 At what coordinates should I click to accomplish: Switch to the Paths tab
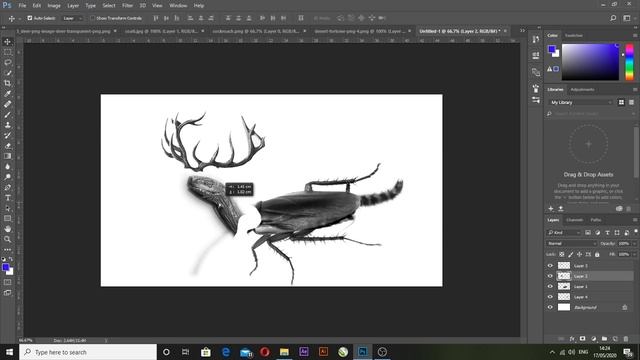[x=596, y=220]
